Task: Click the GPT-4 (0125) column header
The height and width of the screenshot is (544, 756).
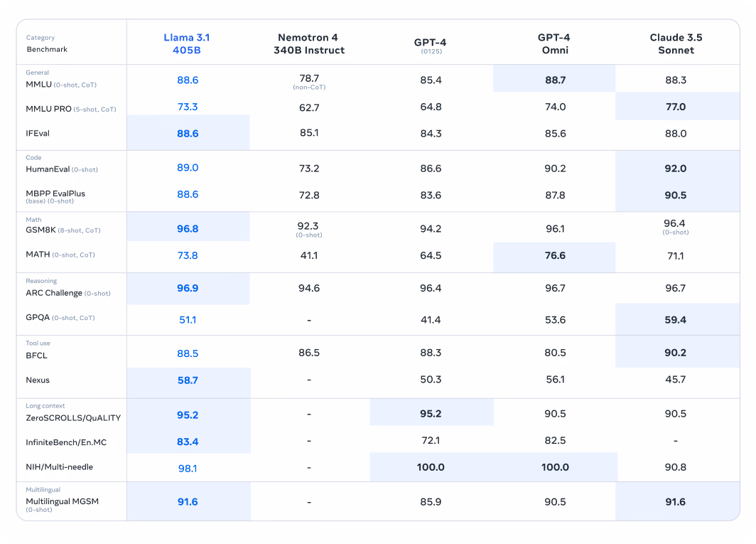Action: pos(431,46)
